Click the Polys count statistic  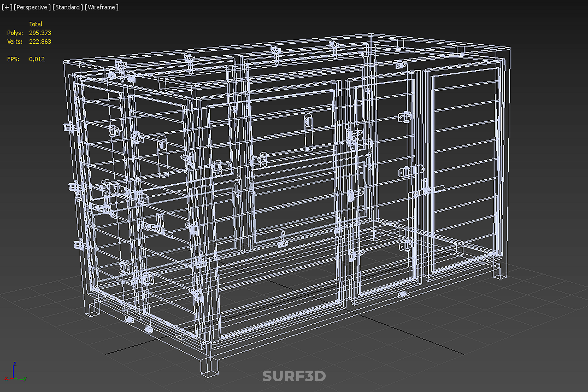40,33
